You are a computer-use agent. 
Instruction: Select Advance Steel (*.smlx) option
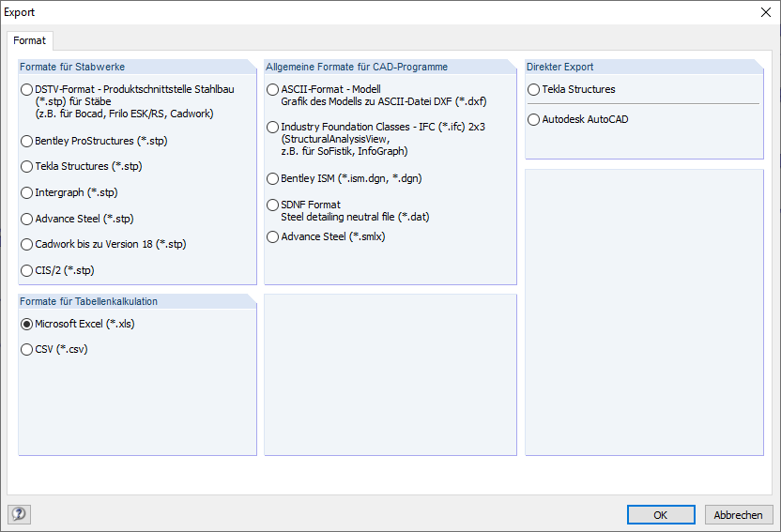272,236
